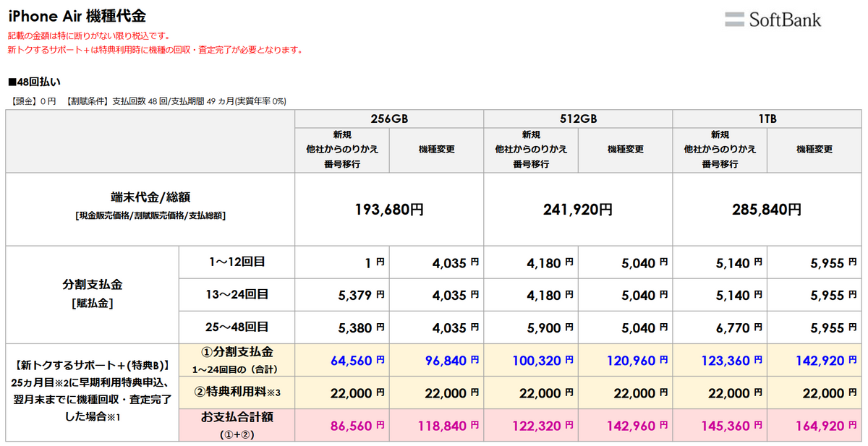Select the 1 円 installment cell
This screenshot has height=446, width=868.
370,263
